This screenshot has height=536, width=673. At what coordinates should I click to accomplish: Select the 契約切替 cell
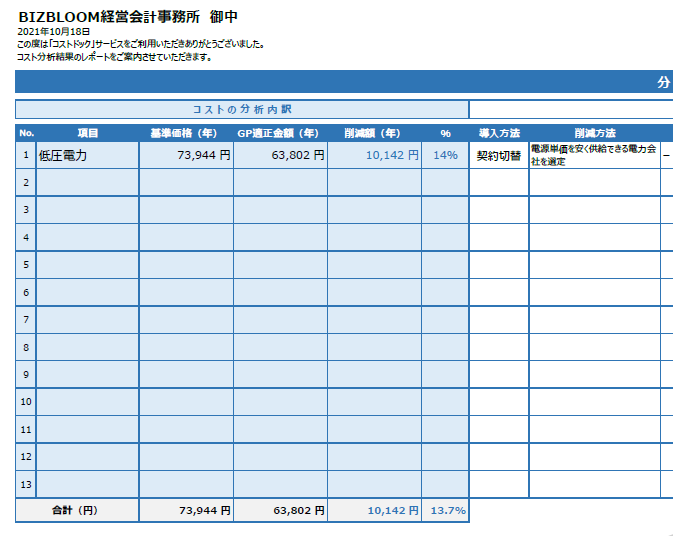click(x=499, y=155)
